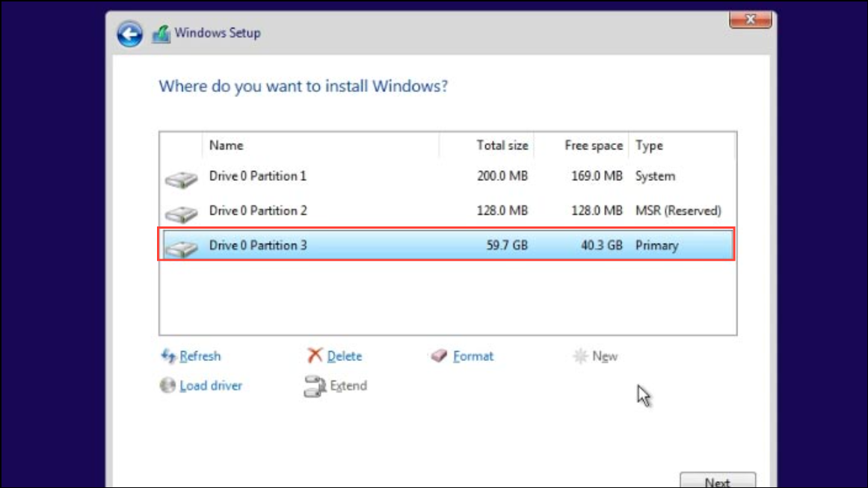Viewport: 868px width, 488px height.
Task: Click the System type cell
Action: (655, 176)
